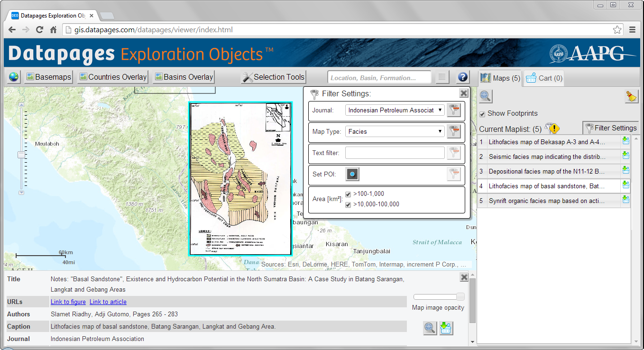Uncheck the Show Footprints checkbox
This screenshot has width=644, height=350.
pyautogui.click(x=482, y=114)
